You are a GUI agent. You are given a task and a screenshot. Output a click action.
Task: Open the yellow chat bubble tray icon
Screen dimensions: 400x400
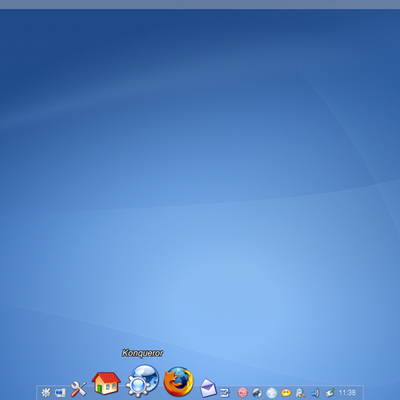point(286,393)
